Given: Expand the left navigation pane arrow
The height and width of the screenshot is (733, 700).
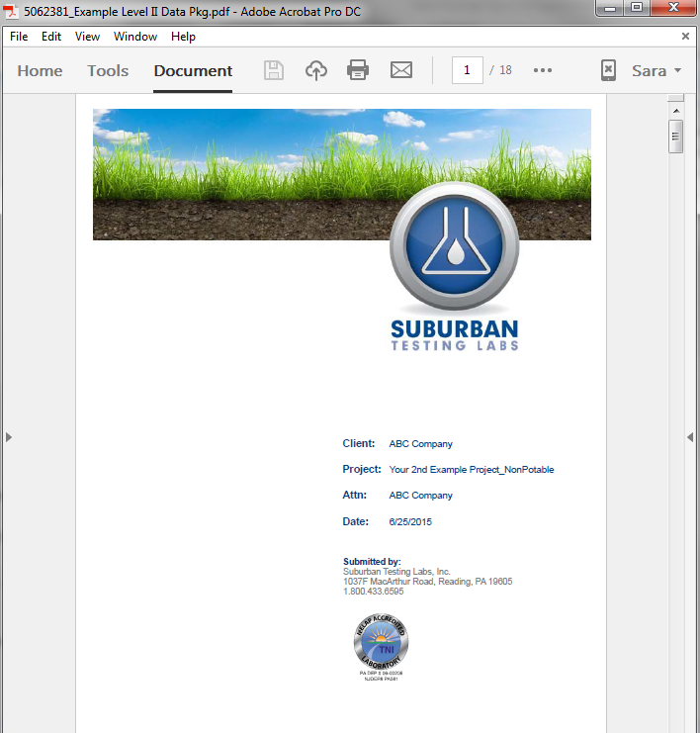Looking at the screenshot, I should [x=9, y=437].
